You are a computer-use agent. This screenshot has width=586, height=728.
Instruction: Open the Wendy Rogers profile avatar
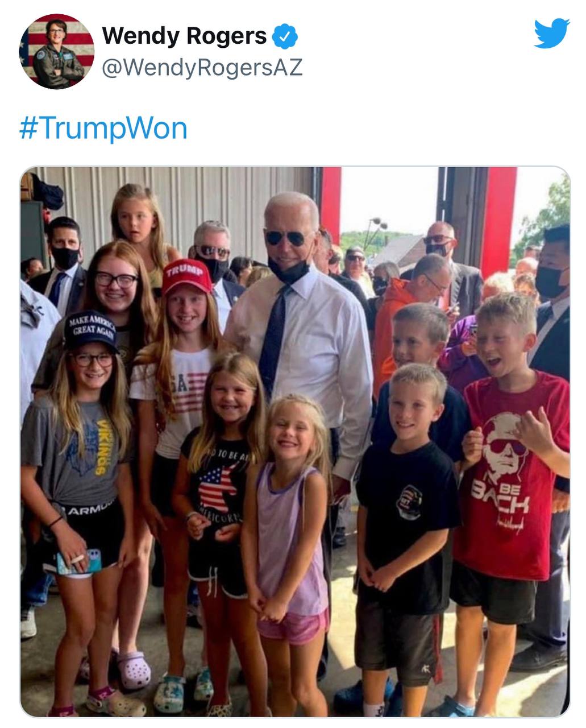(x=57, y=51)
